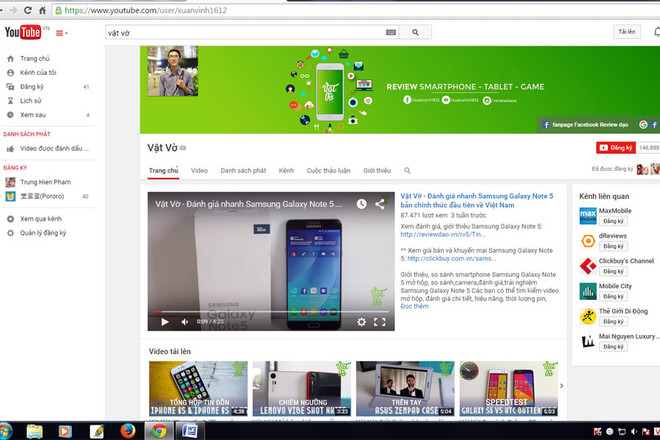Click the YouTube logo
This screenshot has height=440, width=660.
point(23,32)
